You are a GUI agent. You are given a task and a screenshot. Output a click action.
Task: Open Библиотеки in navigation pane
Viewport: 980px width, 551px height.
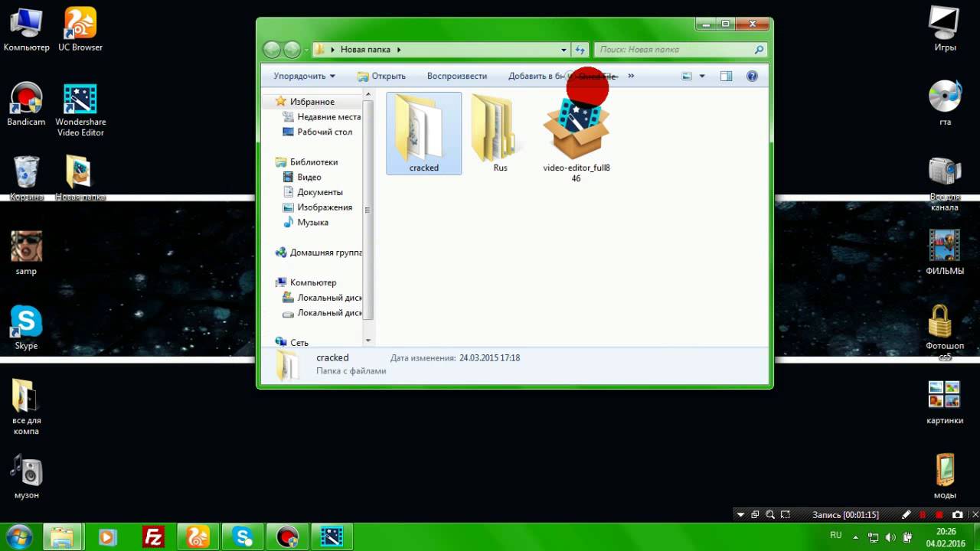[x=313, y=162]
